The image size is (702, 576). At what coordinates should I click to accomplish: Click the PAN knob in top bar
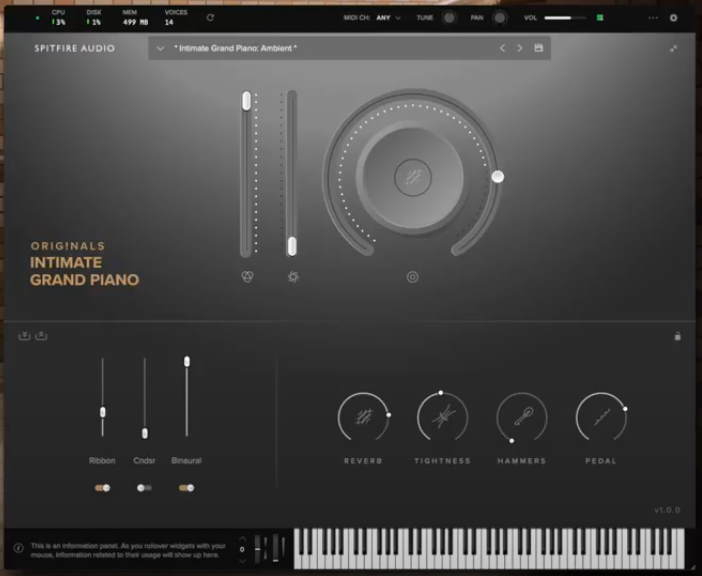pyautogui.click(x=500, y=17)
